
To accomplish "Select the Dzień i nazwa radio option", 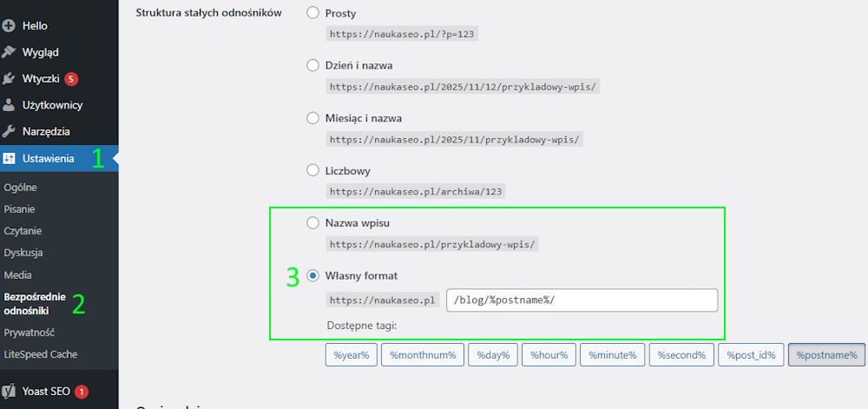I will coord(313,65).
